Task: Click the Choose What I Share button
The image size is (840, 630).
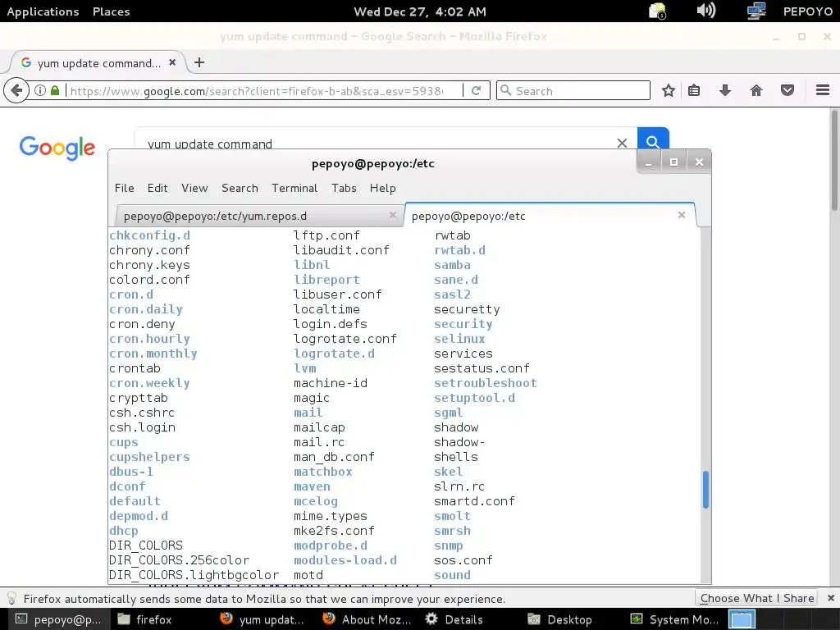Action: [x=757, y=598]
